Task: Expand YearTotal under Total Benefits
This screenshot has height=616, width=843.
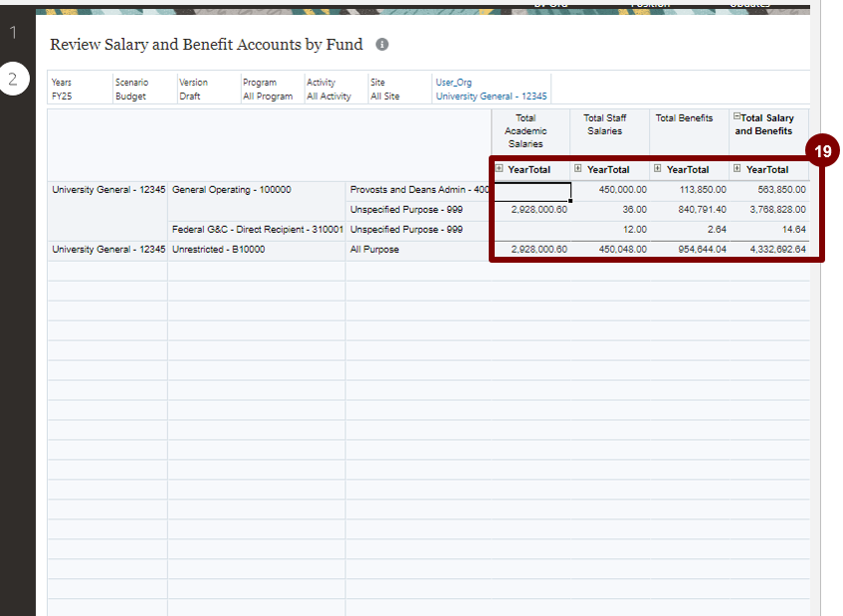Action: click(x=658, y=169)
